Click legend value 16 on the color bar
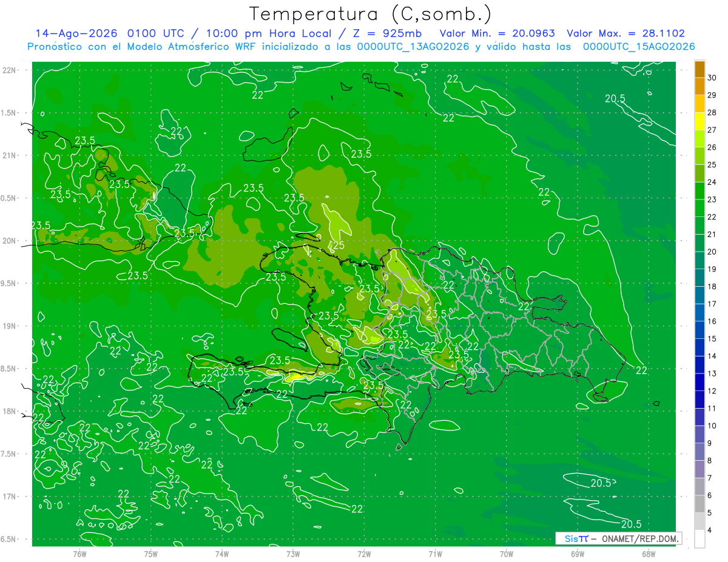 [x=712, y=321]
